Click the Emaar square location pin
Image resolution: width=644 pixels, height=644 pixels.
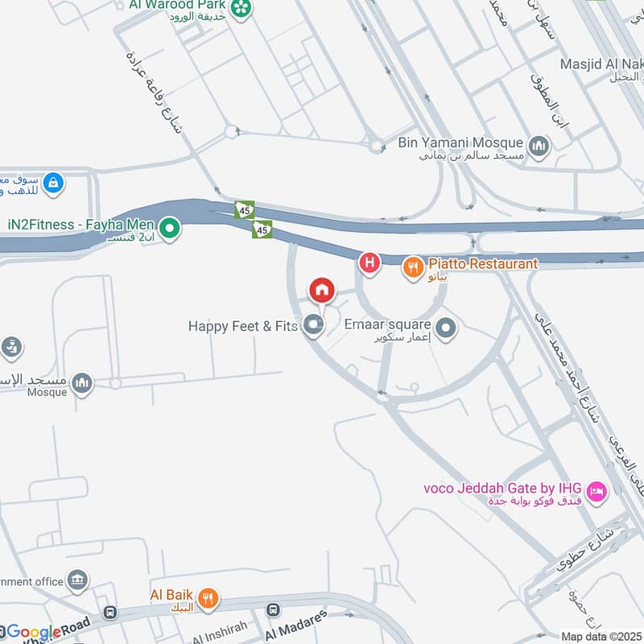point(446,329)
